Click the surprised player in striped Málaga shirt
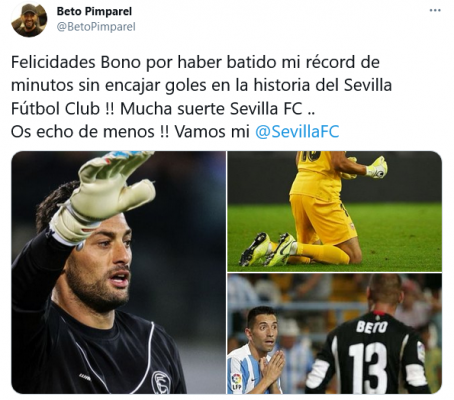 (x=259, y=350)
